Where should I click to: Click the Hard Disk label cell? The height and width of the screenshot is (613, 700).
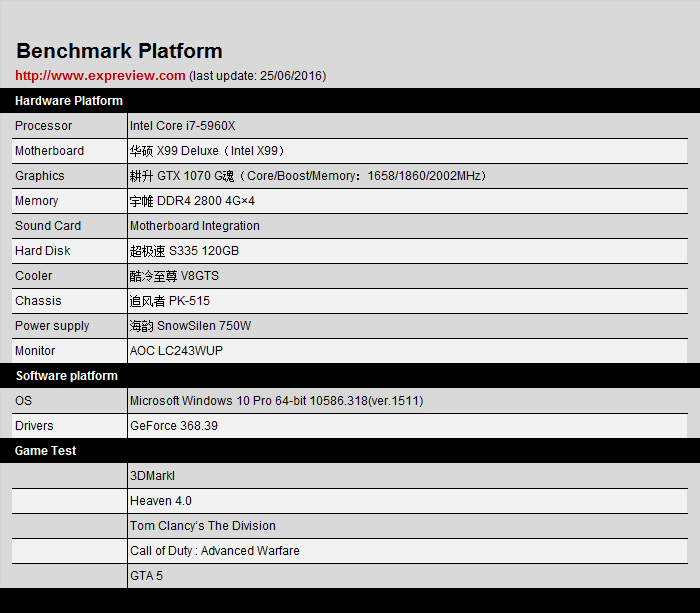[x=69, y=251]
